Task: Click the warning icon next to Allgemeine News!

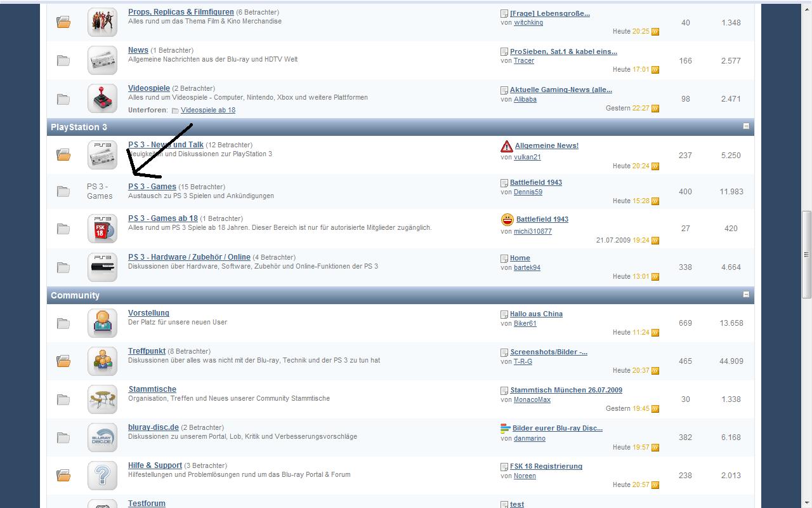Action: coord(506,147)
